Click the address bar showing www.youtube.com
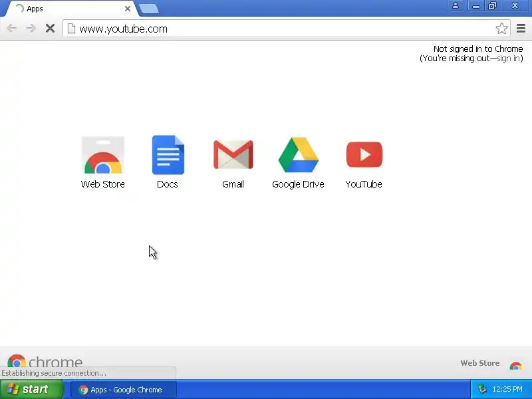This screenshot has width=532, height=399. 287,29
